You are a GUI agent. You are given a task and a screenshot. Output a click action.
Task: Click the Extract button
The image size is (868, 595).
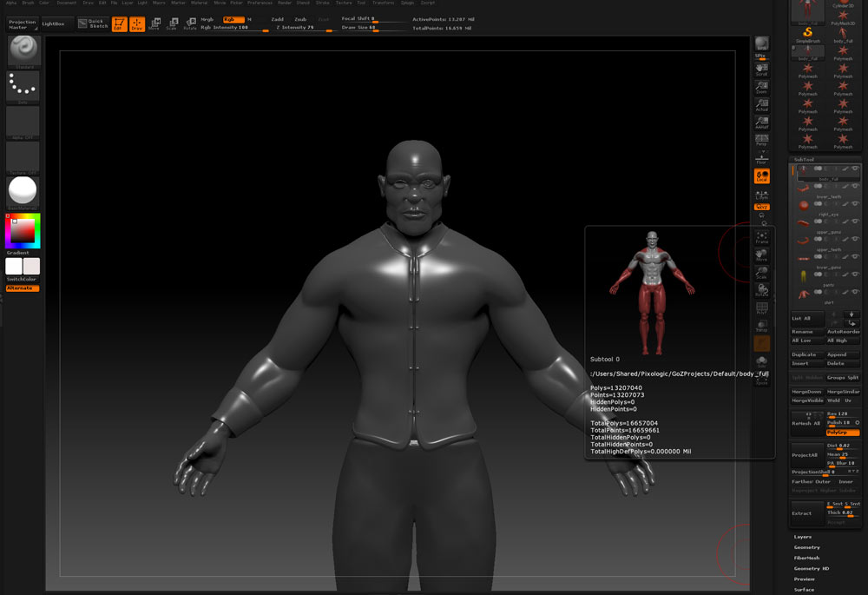click(807, 513)
